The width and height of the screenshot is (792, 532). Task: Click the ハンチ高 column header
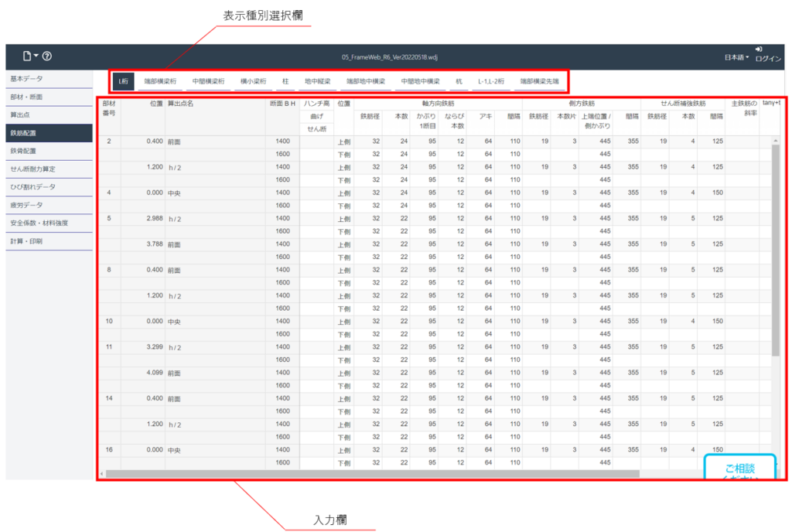(316, 104)
